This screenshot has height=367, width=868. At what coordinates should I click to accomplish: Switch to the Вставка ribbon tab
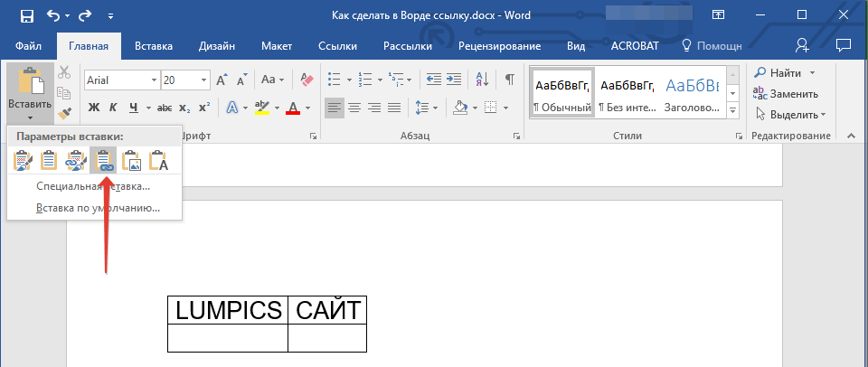click(154, 46)
